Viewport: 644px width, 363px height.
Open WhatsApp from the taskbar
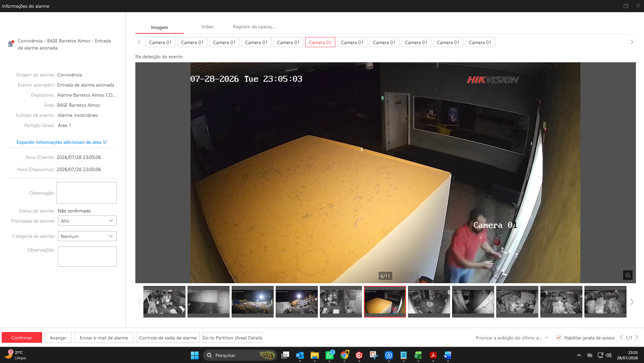(x=330, y=355)
